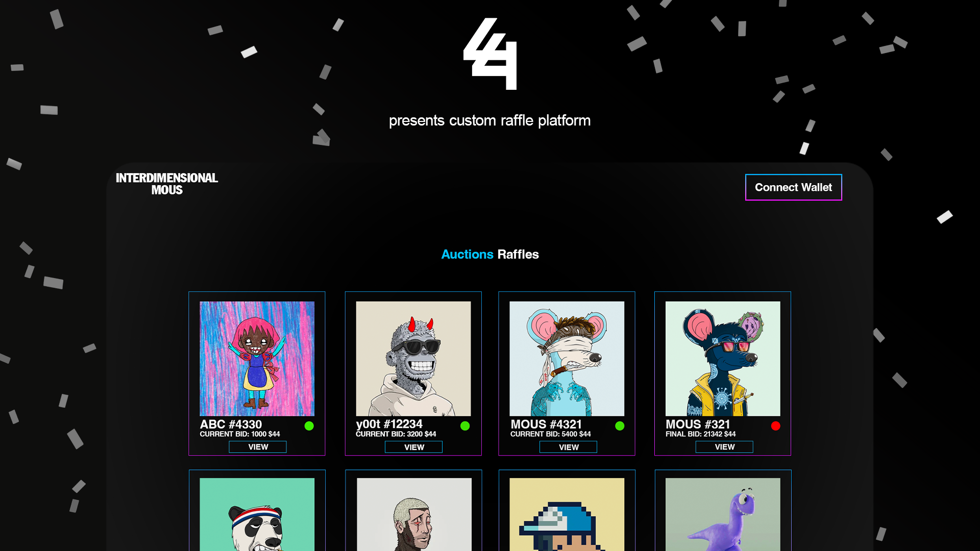980x551 pixels.
Task: Click green status dot for y00t #12234
Action: 465,426
